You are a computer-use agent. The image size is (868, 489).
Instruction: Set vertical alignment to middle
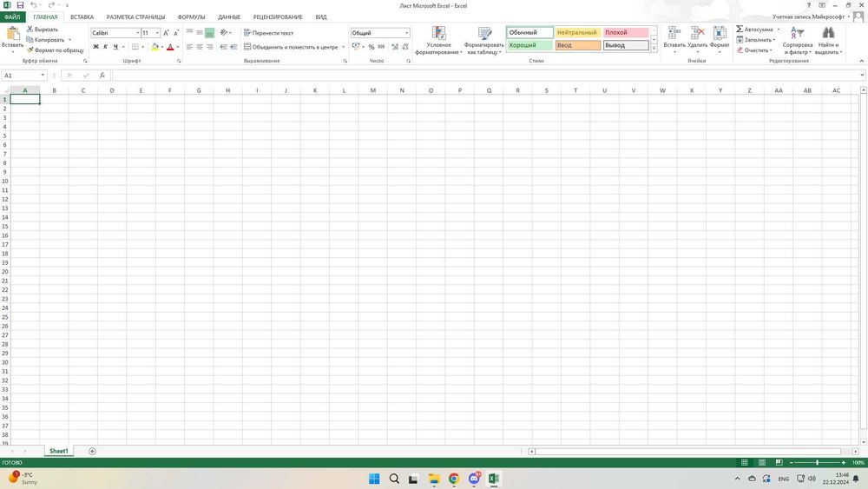point(200,33)
